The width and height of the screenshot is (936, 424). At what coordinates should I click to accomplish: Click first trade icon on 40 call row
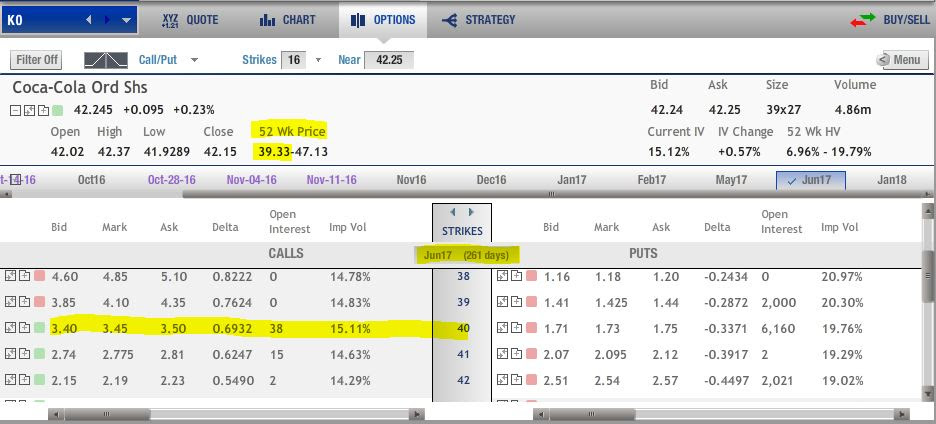click(11, 328)
